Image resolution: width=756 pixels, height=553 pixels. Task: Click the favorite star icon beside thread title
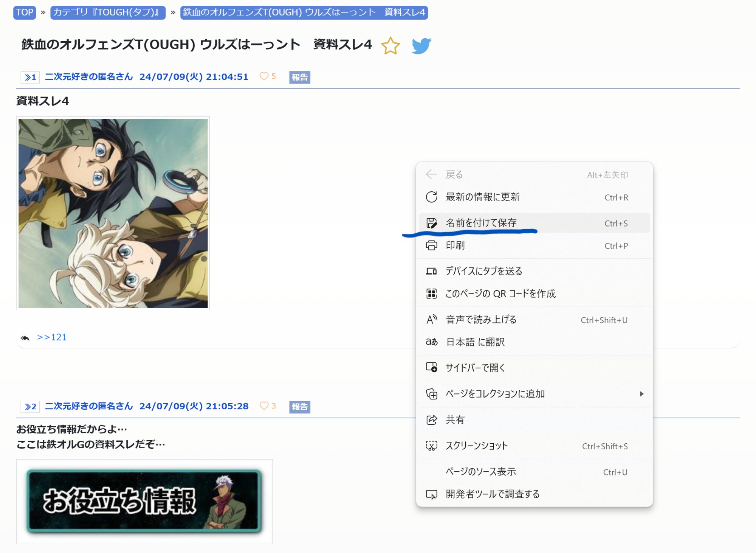pyautogui.click(x=390, y=46)
